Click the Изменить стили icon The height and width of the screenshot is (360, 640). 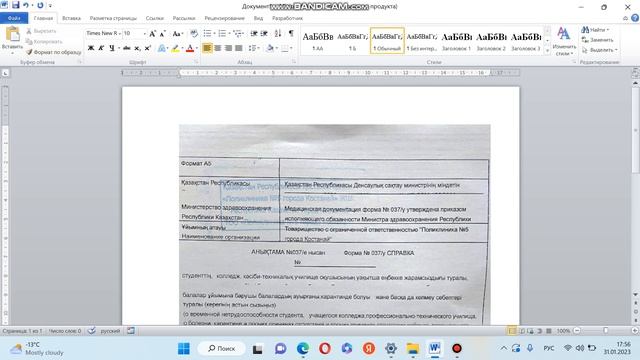click(x=564, y=41)
